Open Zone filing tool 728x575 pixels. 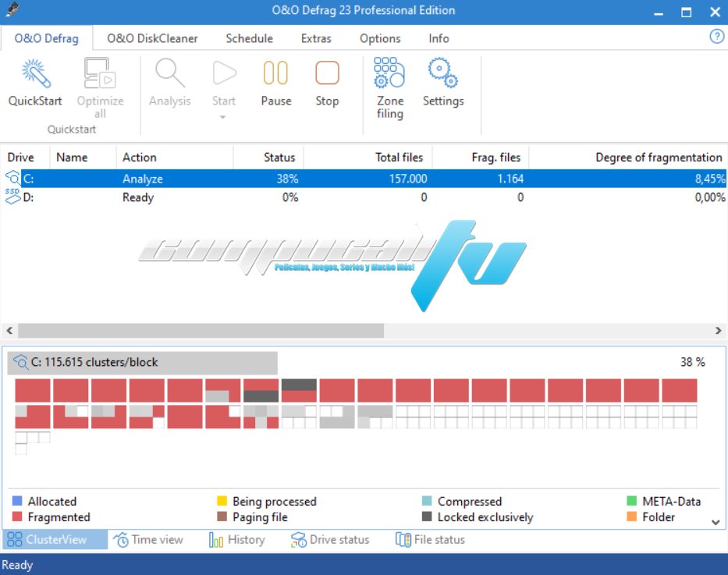(389, 73)
